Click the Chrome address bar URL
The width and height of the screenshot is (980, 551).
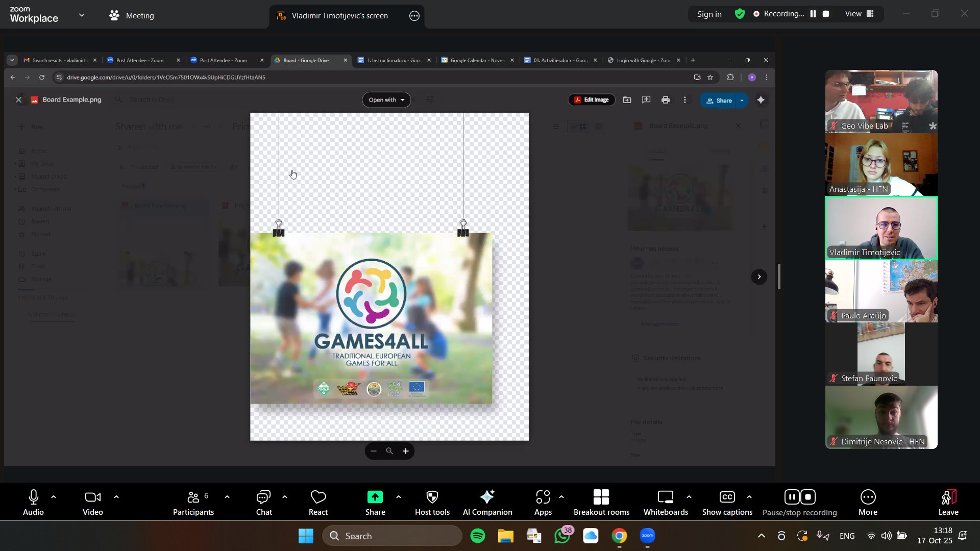click(x=166, y=78)
